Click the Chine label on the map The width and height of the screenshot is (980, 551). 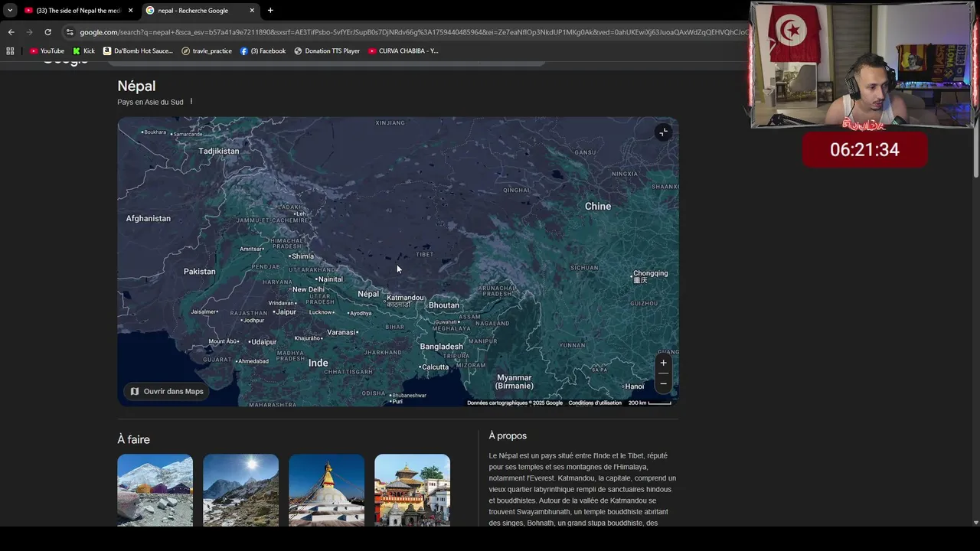(x=598, y=207)
